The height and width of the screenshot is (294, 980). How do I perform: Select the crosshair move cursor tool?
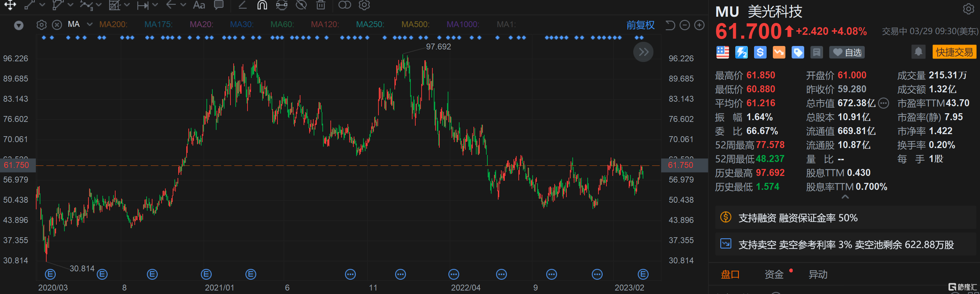(10, 5)
